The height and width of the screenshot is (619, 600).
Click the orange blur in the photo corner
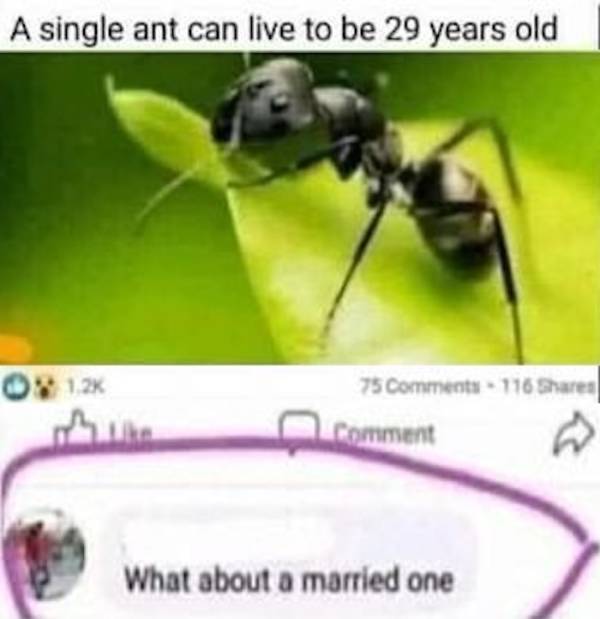14,348
